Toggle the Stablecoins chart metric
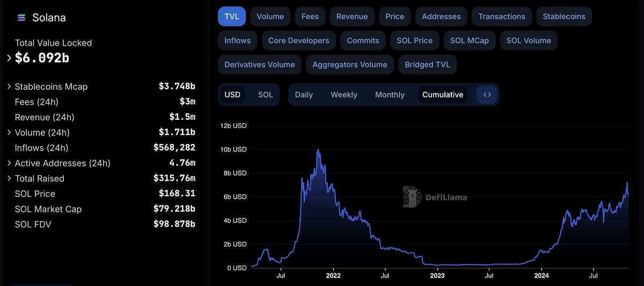 click(x=564, y=16)
